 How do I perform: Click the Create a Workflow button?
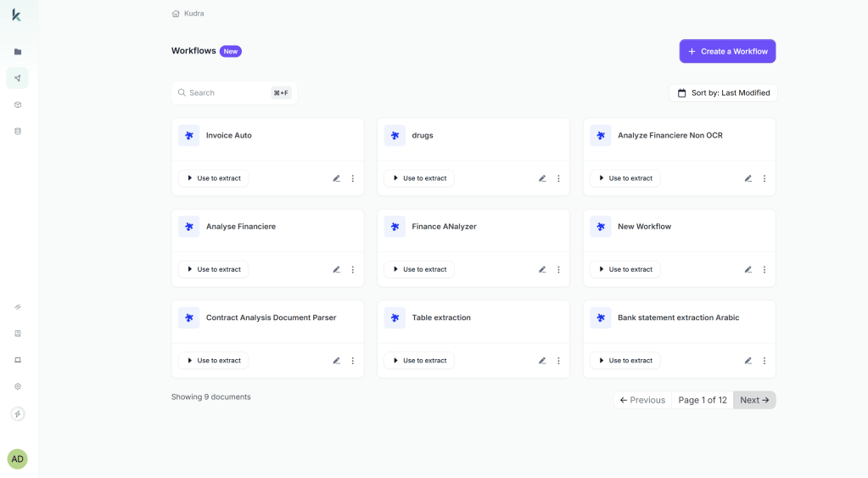[x=727, y=51]
